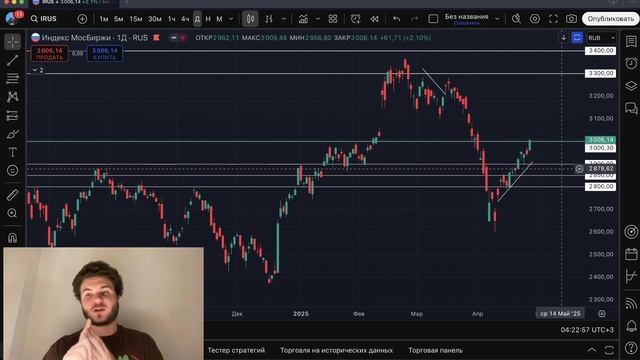This screenshot has width=640, height=360.
Task: Open time zone settings at 04:22:57 UTC+3
Action: [587, 329]
